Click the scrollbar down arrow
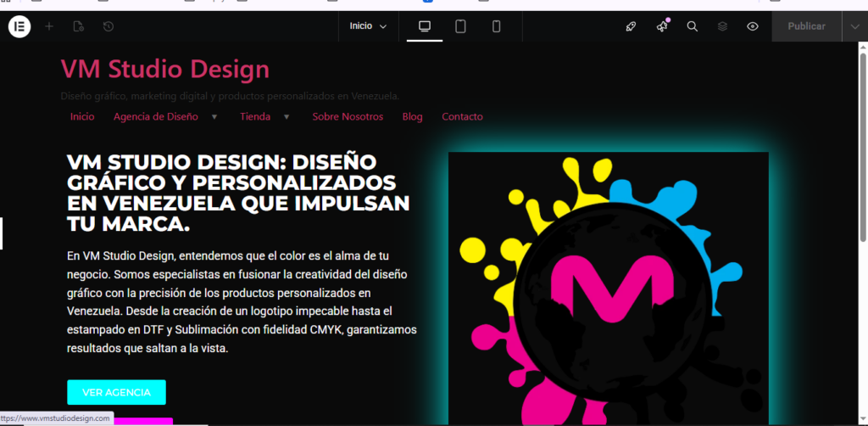The width and height of the screenshot is (868, 426). coord(863,419)
